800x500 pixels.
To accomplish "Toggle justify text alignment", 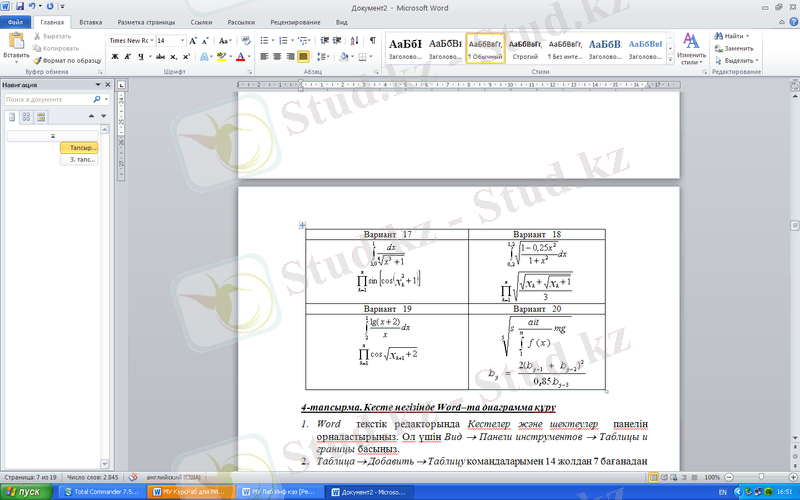I will click(x=303, y=57).
